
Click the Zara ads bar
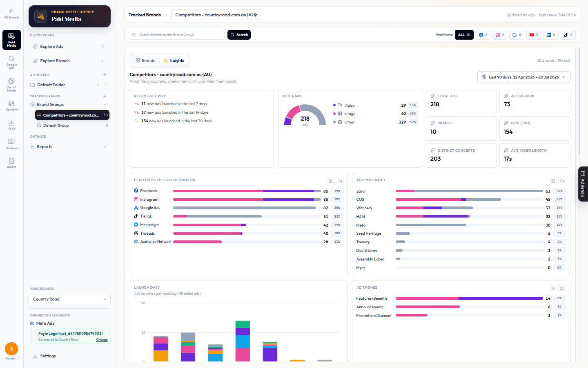tap(469, 191)
